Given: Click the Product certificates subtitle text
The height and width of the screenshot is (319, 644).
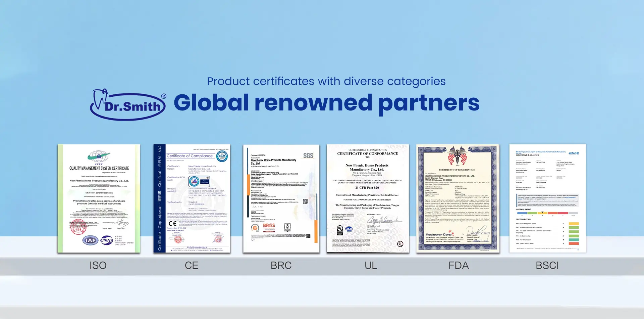Looking at the screenshot, I should (x=326, y=81).
